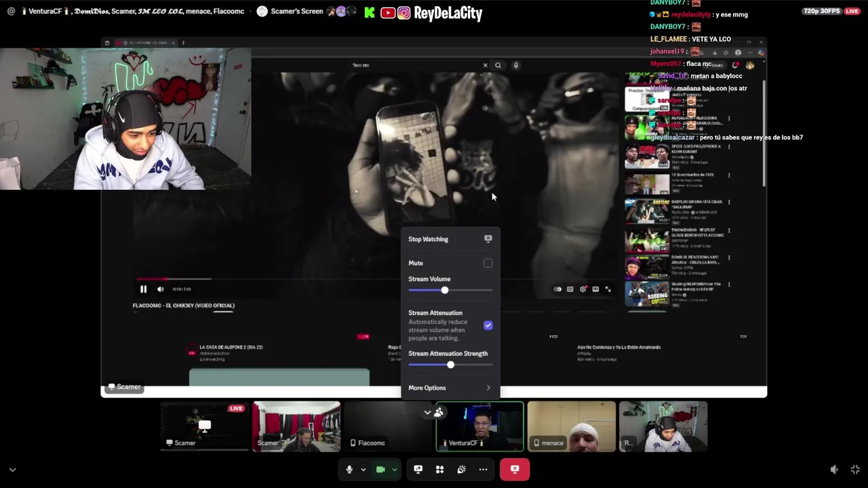The image size is (868, 488).
Task: Open the Kevin Durant episode video thumbnail
Action: 647,155
